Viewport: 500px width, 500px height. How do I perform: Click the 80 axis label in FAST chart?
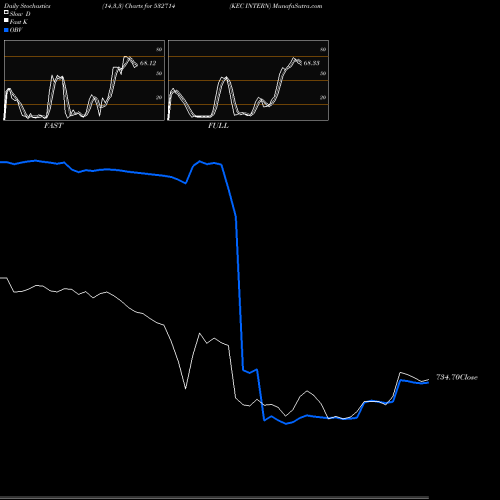pos(159,49)
